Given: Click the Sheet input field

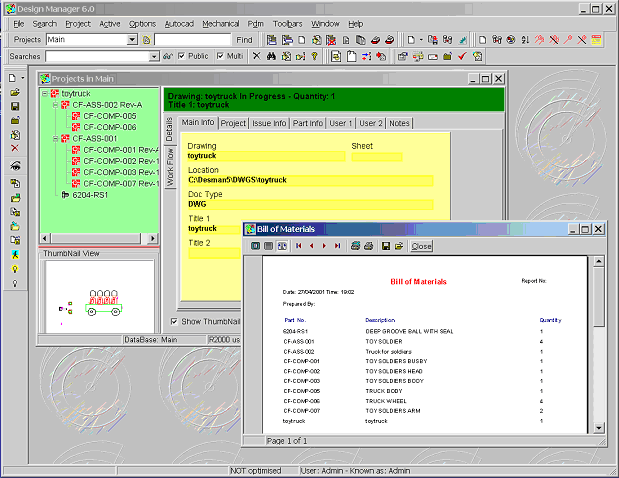Looking at the screenshot, I should [x=377, y=157].
